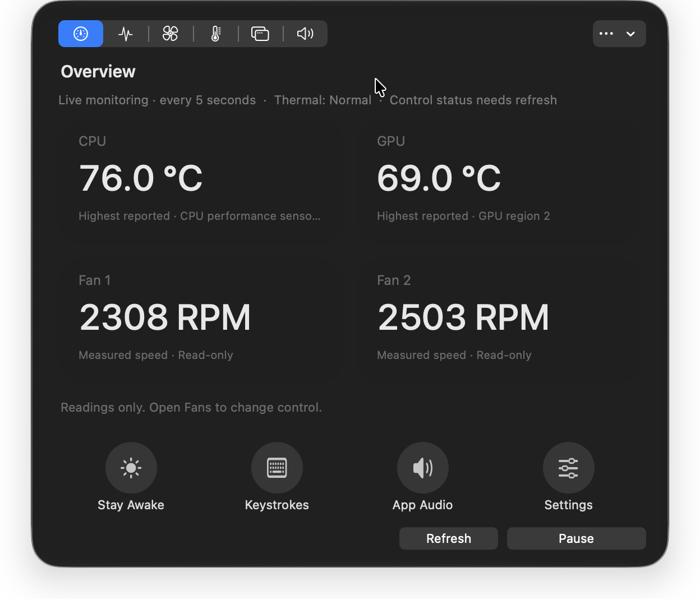Open the thermometer temperatures tab
700x599 pixels.
click(x=215, y=34)
